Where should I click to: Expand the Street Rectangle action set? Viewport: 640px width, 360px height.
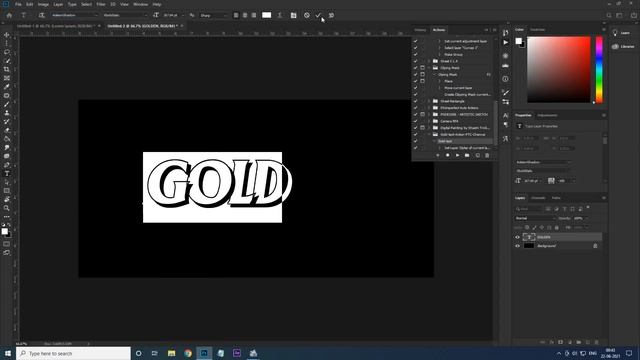coord(429,101)
